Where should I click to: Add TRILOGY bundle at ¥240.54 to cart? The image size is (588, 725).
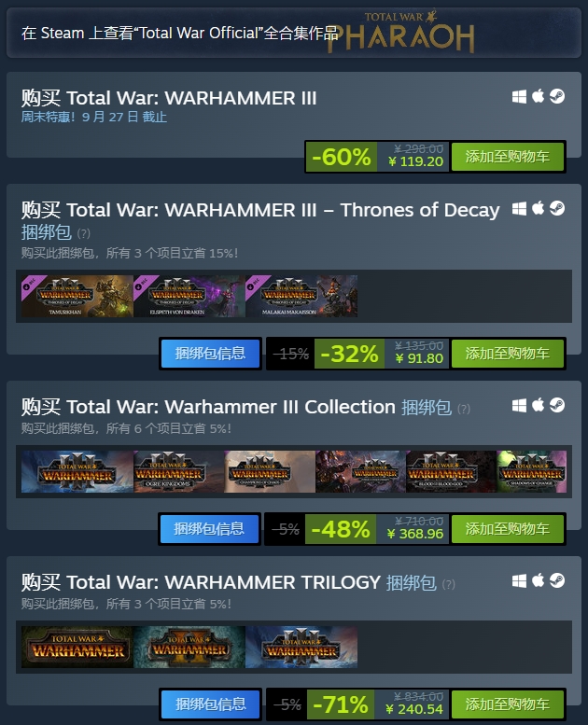point(508,704)
